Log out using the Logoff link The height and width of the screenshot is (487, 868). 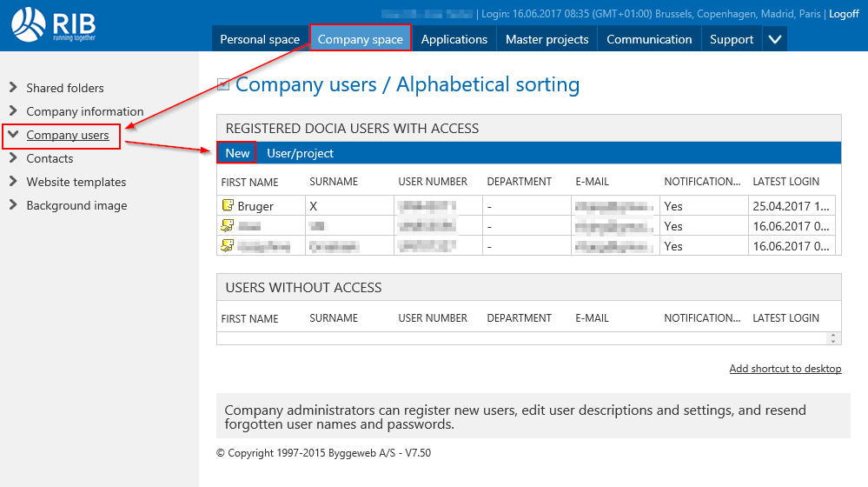(844, 14)
